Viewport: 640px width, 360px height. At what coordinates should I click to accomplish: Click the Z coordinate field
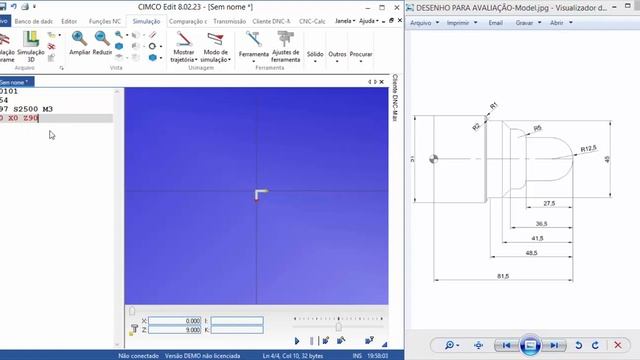(x=175, y=330)
